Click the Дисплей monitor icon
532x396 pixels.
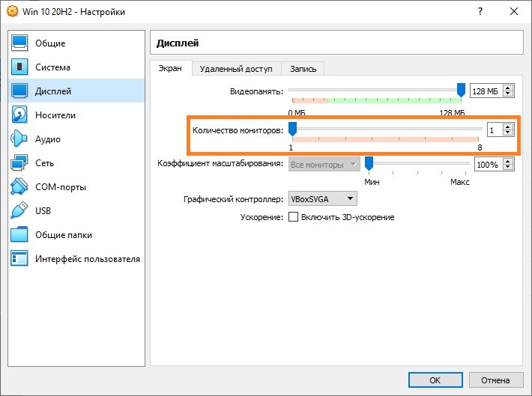click(x=20, y=91)
